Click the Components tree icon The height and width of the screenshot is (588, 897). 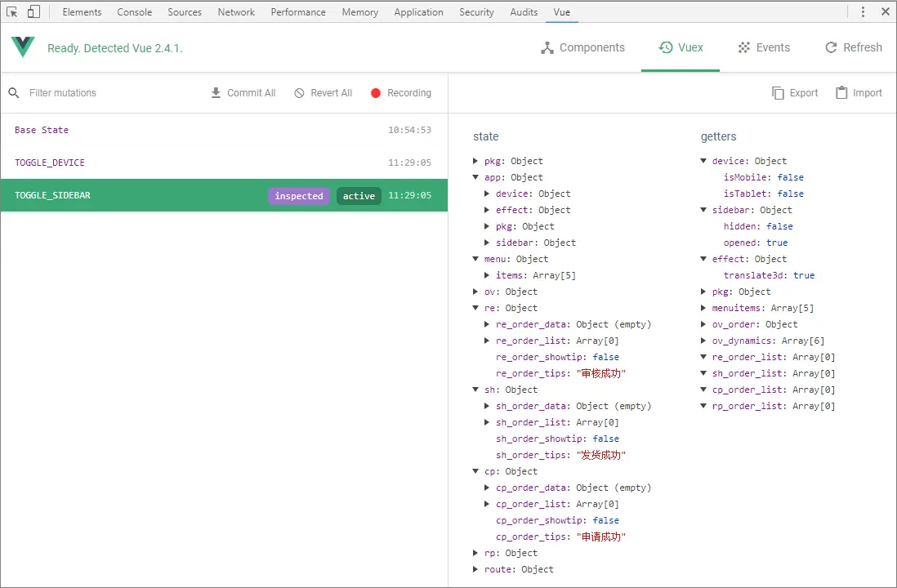point(547,48)
